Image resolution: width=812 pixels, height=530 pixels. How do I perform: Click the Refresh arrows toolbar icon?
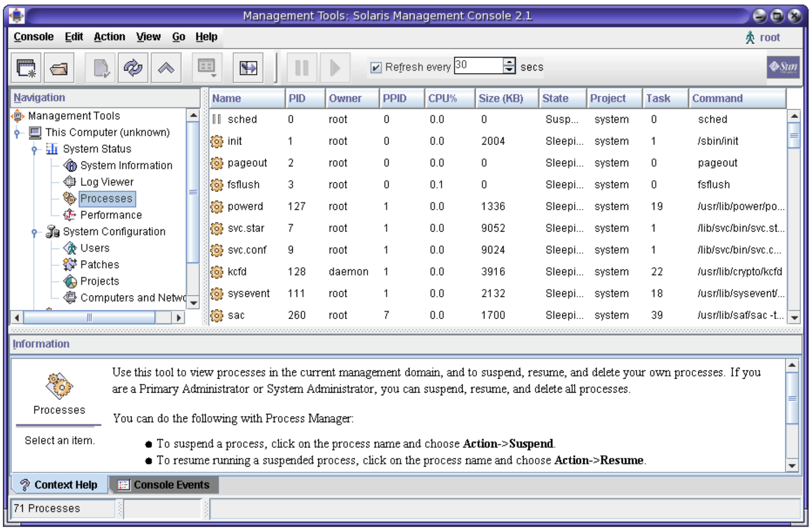tap(133, 68)
